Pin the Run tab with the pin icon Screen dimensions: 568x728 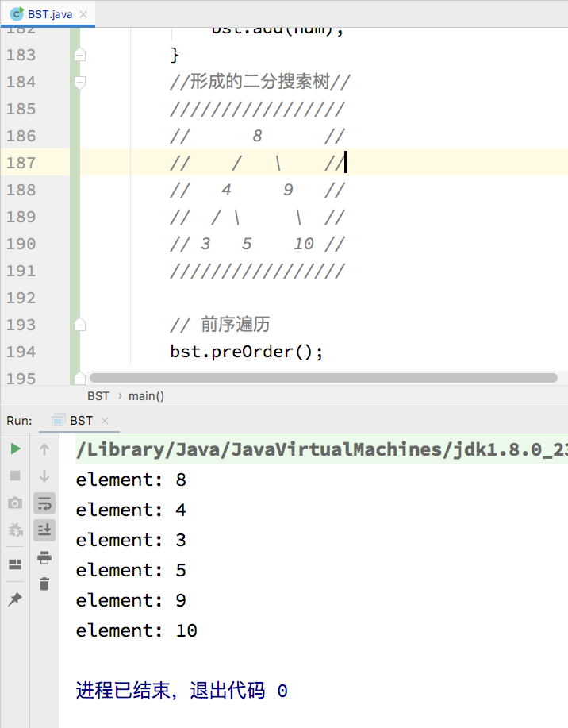pyautogui.click(x=15, y=599)
